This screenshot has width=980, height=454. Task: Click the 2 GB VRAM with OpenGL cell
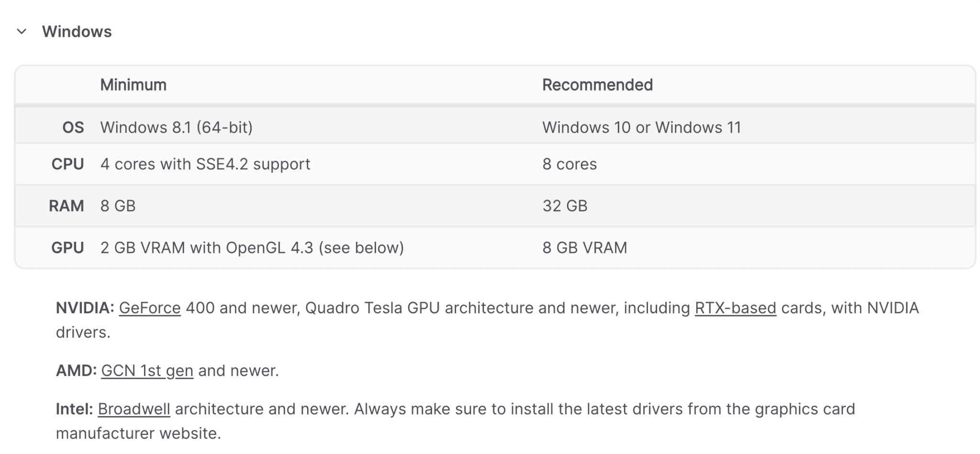coord(252,248)
